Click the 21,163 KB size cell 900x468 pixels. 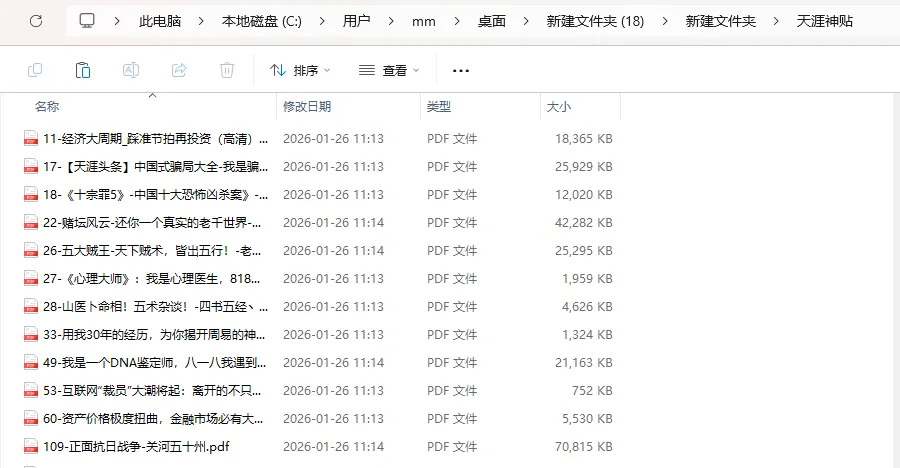click(584, 362)
